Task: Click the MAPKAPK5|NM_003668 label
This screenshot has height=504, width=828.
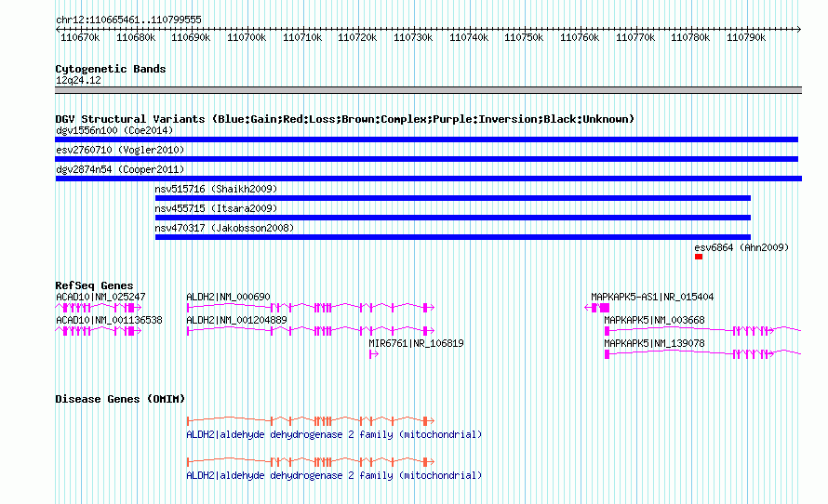Action: click(x=654, y=320)
